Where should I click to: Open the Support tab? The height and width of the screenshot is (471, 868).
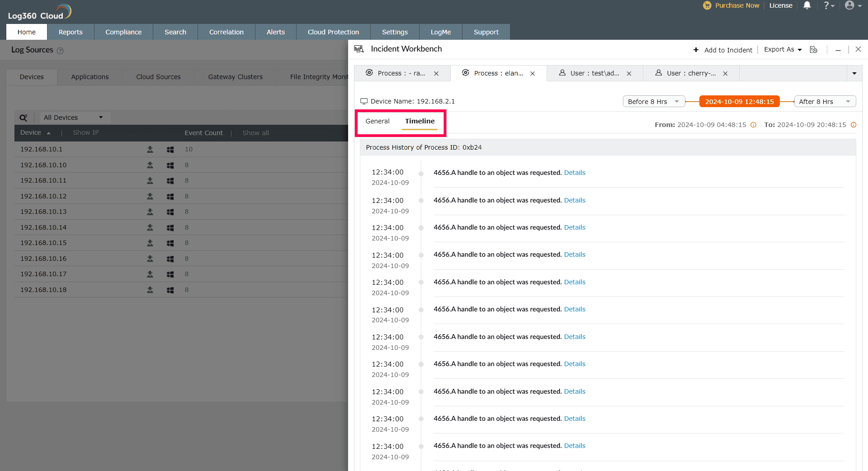pyautogui.click(x=486, y=32)
